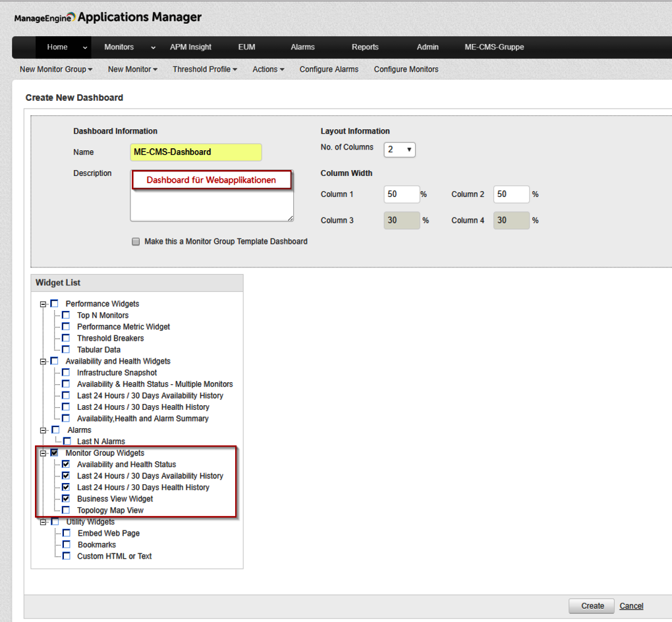Viewport: 672px width, 622px height.
Task: Check the Performance Widgets group checkbox
Action: tap(54, 304)
